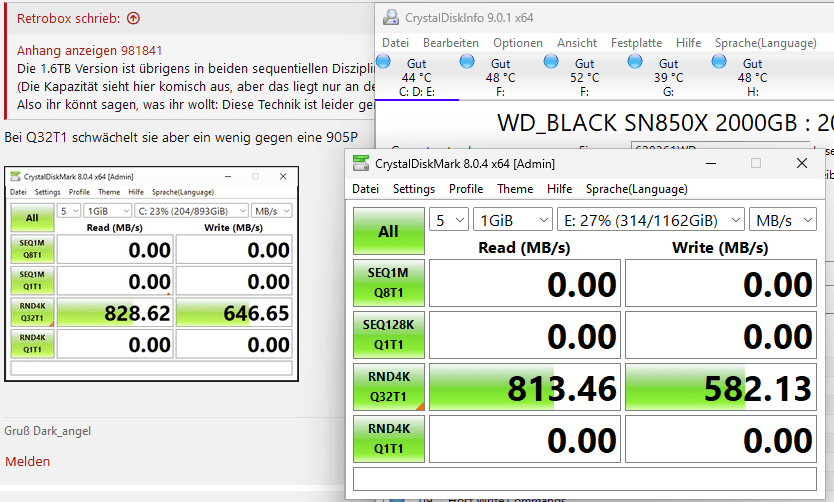
Task: Open Festplatte menu in CrystalDiskInfo
Action: pos(636,43)
